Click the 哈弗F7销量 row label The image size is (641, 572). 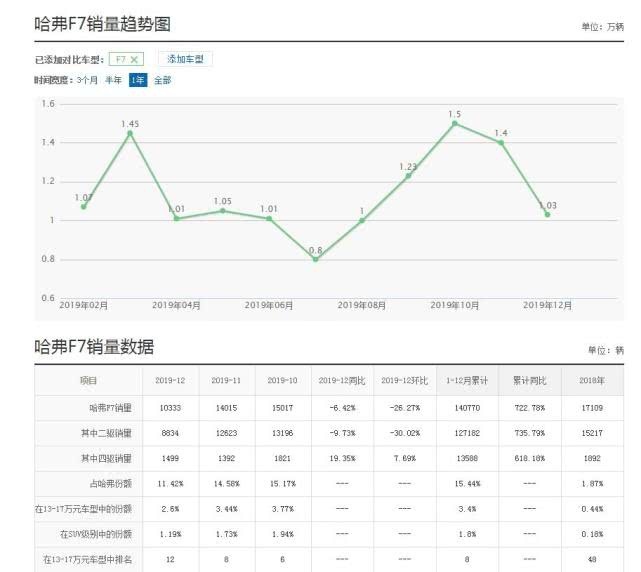point(110,408)
